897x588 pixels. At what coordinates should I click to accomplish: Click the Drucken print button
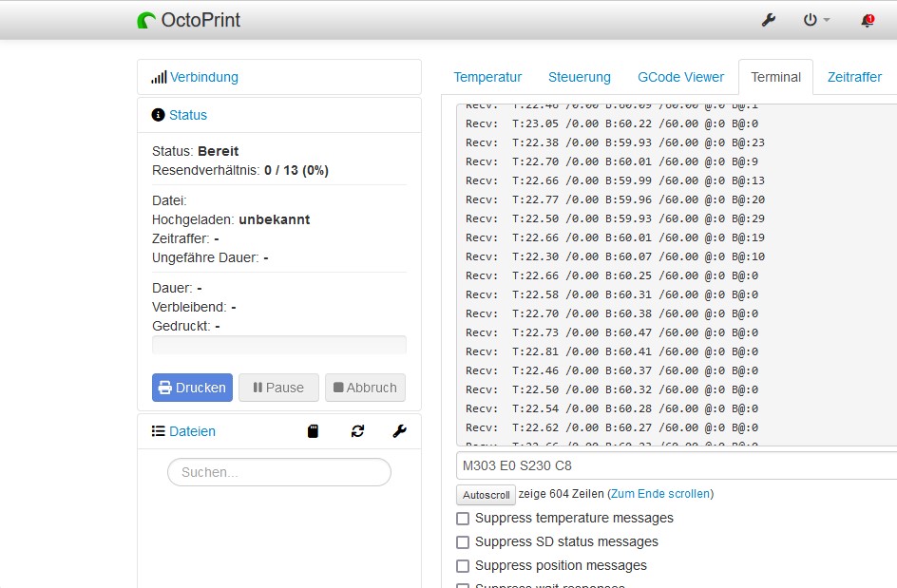coord(192,388)
